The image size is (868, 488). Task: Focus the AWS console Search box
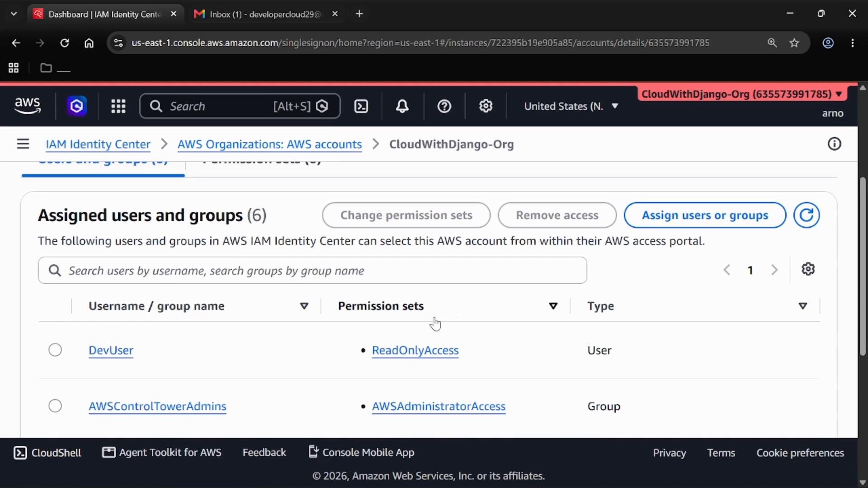[240, 106]
